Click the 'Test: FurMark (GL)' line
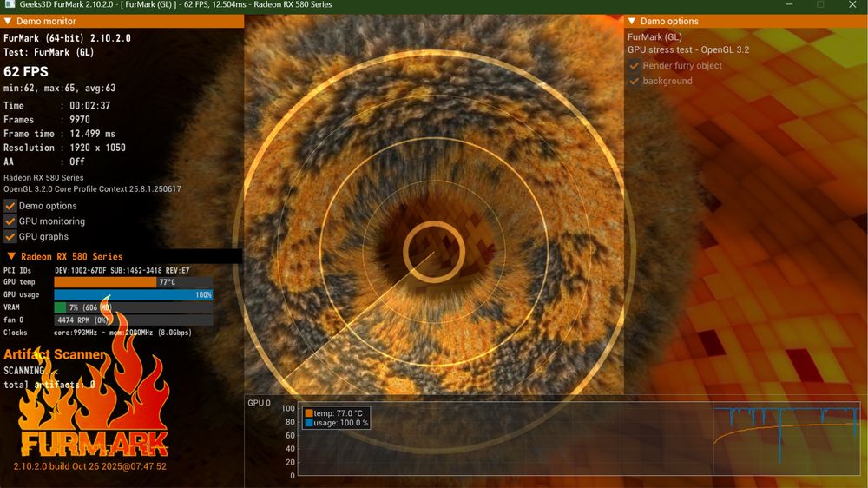This screenshot has height=488, width=868. click(x=49, y=52)
